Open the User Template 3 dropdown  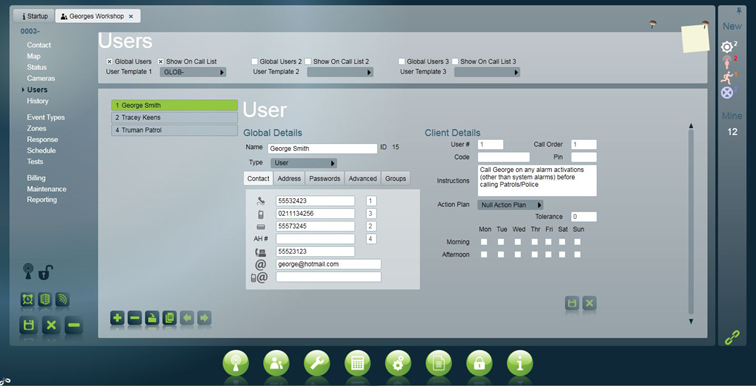(487, 72)
